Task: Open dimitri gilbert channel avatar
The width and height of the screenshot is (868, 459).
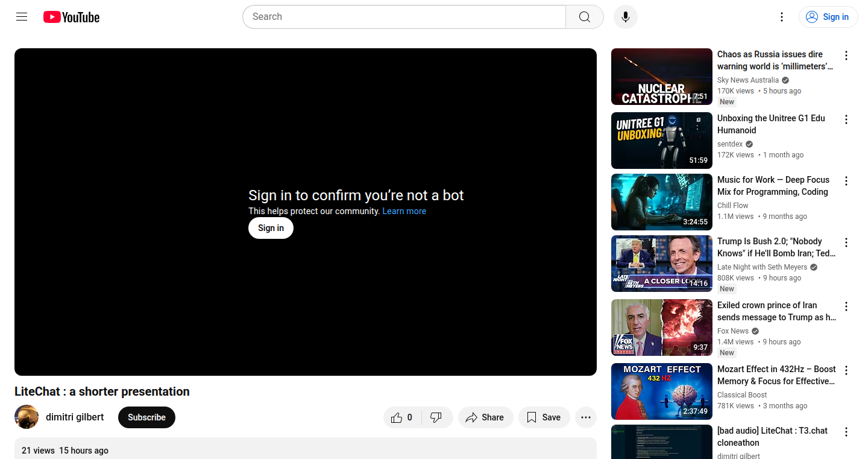Action: (27, 417)
